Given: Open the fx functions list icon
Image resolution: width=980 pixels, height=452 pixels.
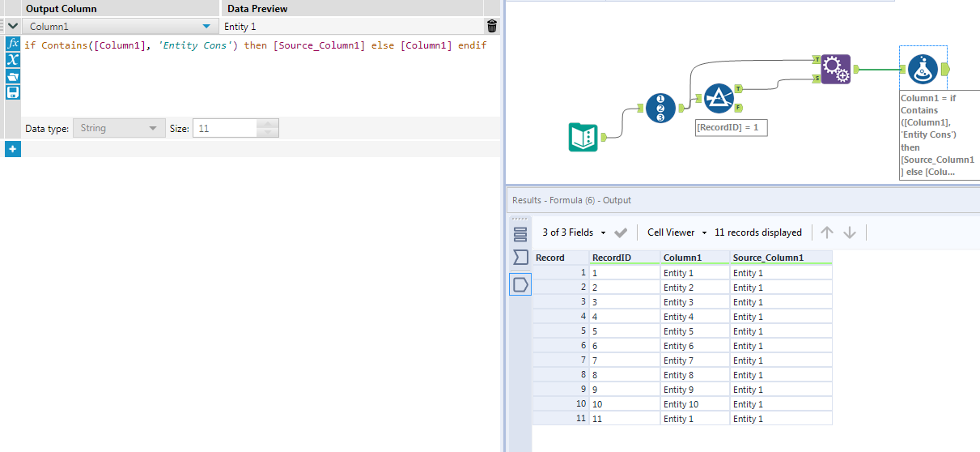Looking at the screenshot, I should tap(13, 44).
